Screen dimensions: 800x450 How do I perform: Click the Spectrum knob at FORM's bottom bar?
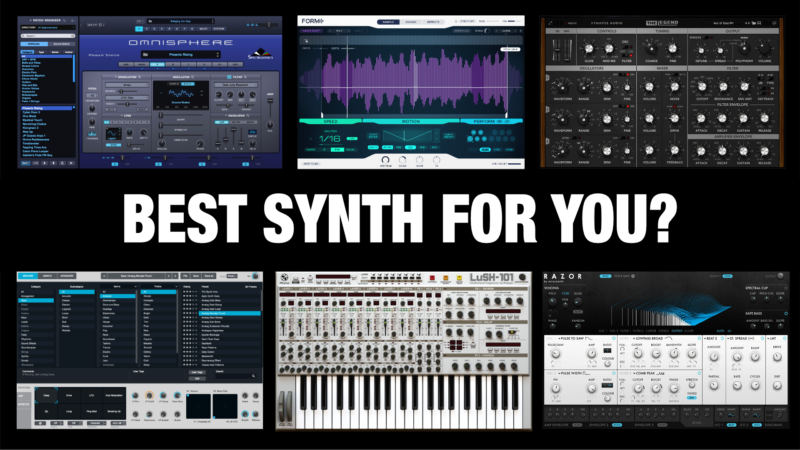click(386, 160)
